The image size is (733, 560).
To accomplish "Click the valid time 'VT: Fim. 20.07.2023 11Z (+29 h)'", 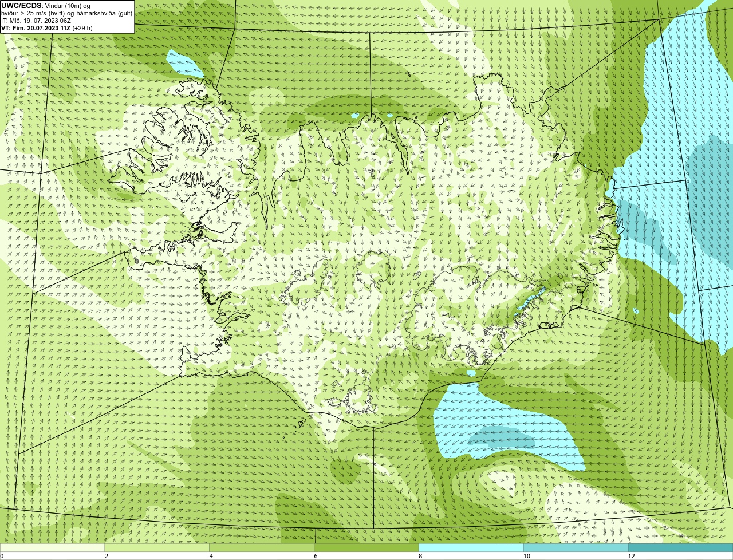I will pos(47,27).
